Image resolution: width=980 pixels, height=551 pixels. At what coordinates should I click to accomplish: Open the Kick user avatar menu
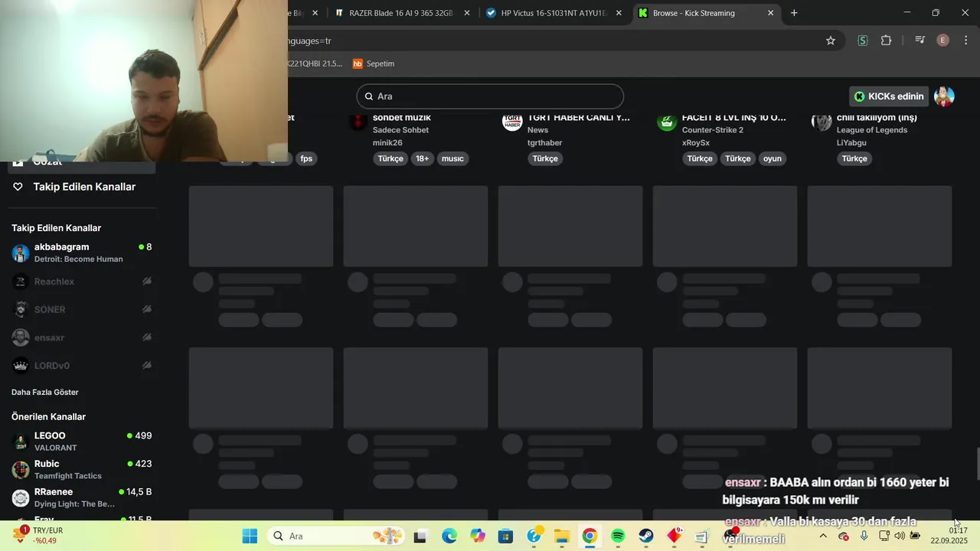click(x=944, y=96)
